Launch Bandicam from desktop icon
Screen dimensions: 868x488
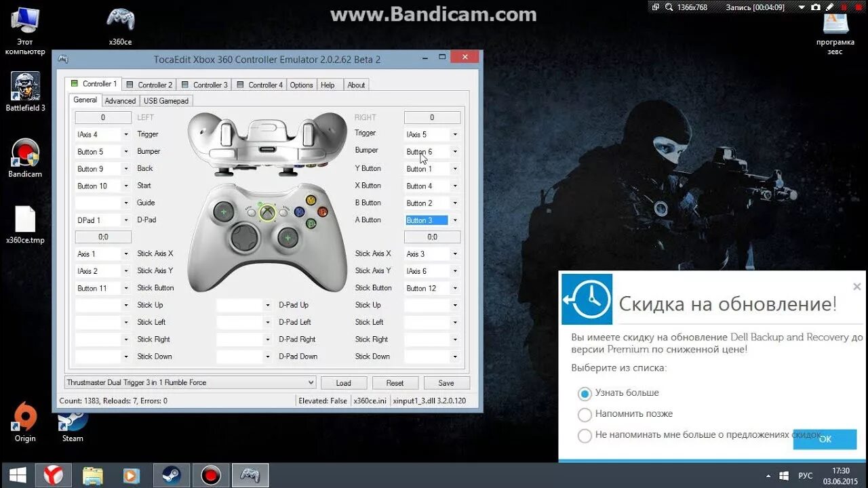(x=25, y=158)
